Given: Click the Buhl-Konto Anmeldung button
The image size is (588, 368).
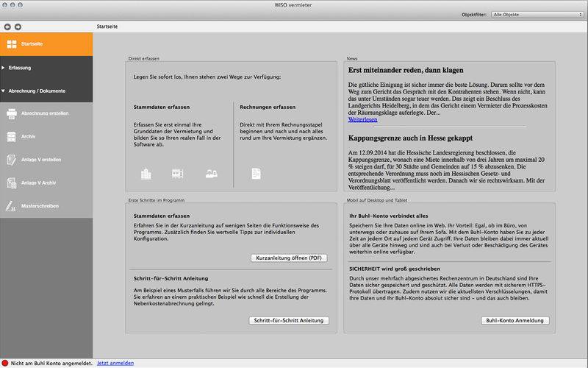Looking at the screenshot, I should 515,320.
